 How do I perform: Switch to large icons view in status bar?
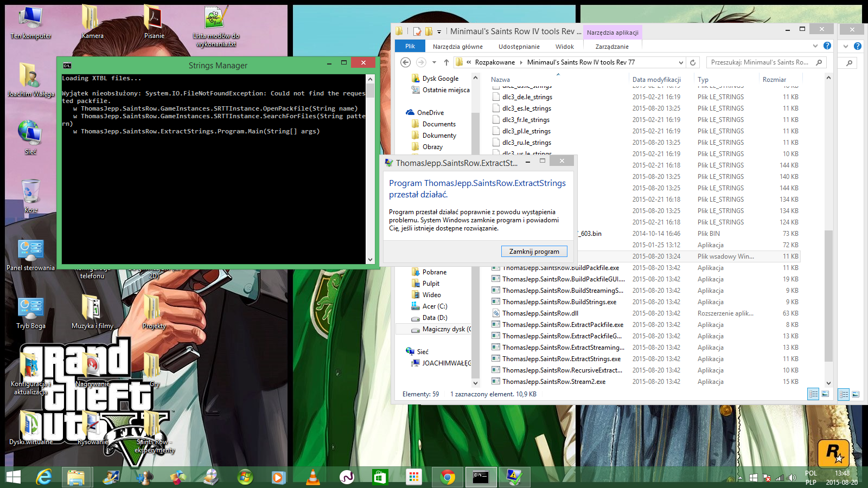click(825, 394)
